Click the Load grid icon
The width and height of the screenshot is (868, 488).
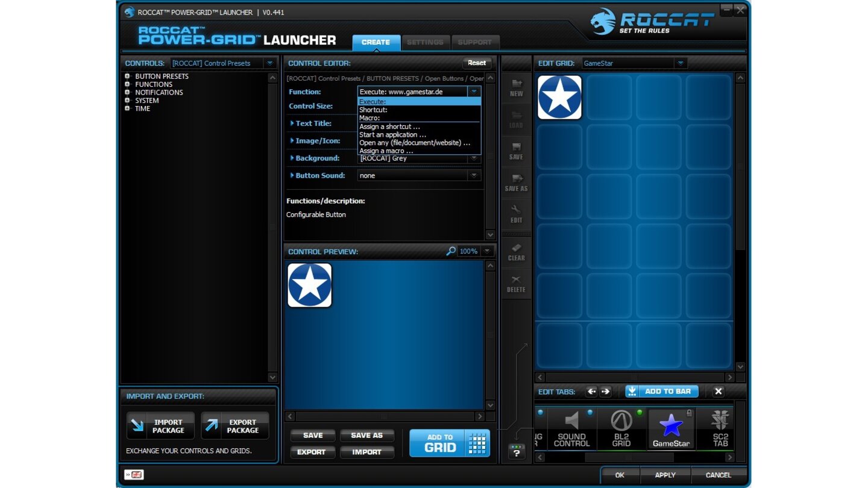pyautogui.click(x=517, y=119)
